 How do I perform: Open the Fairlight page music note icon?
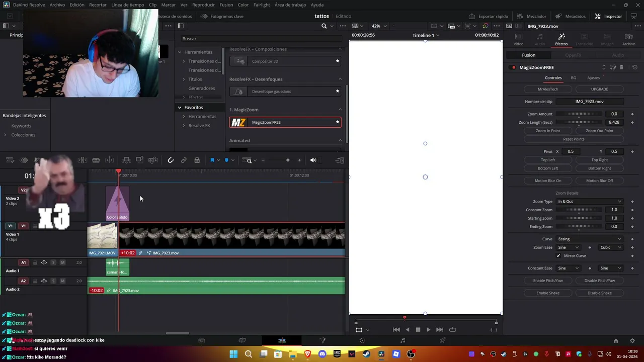point(403,340)
